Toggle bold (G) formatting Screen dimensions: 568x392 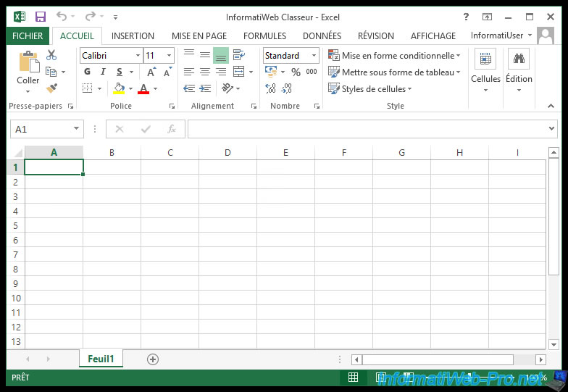87,71
